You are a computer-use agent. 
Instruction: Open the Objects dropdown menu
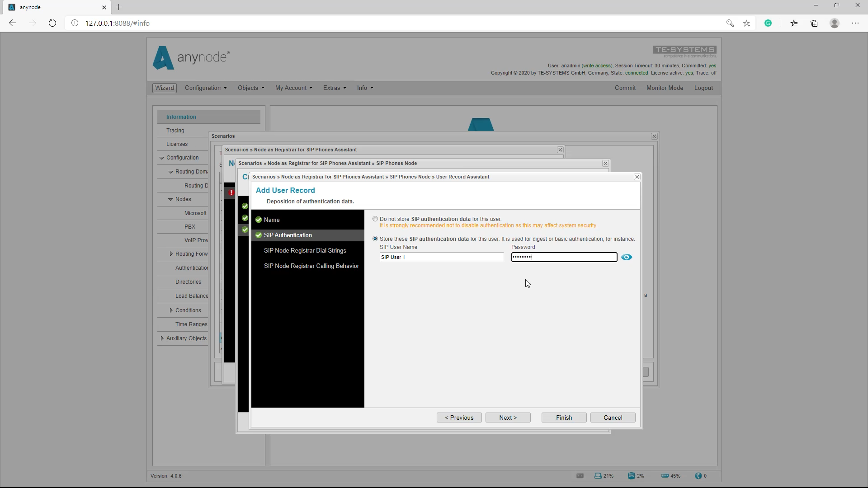click(251, 88)
